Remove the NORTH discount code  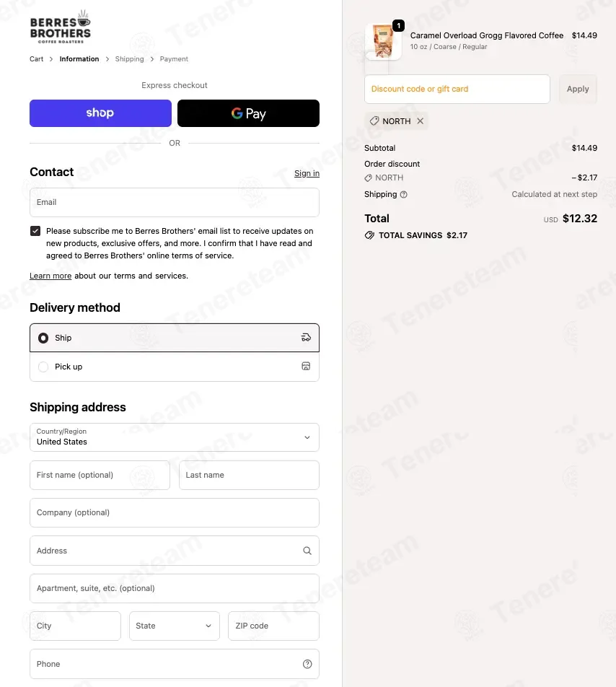pyautogui.click(x=420, y=121)
